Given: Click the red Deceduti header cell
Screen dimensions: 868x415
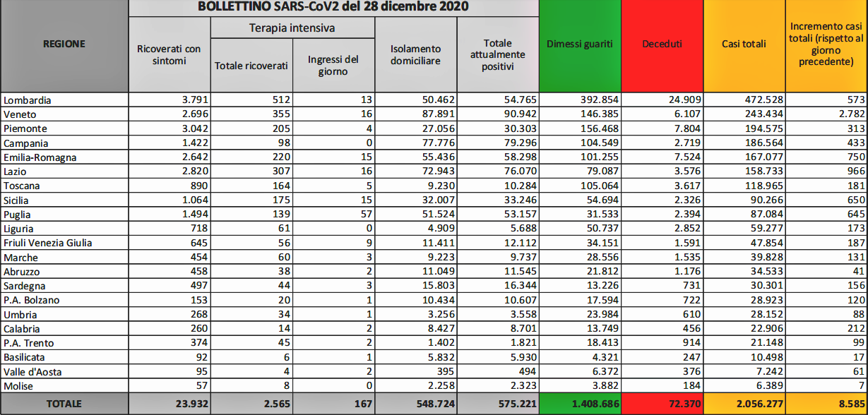Looking at the screenshot, I should pos(662,44).
